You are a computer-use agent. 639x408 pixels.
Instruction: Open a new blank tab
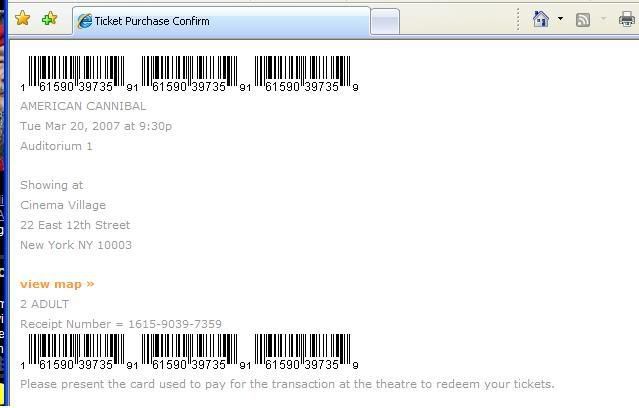385,21
